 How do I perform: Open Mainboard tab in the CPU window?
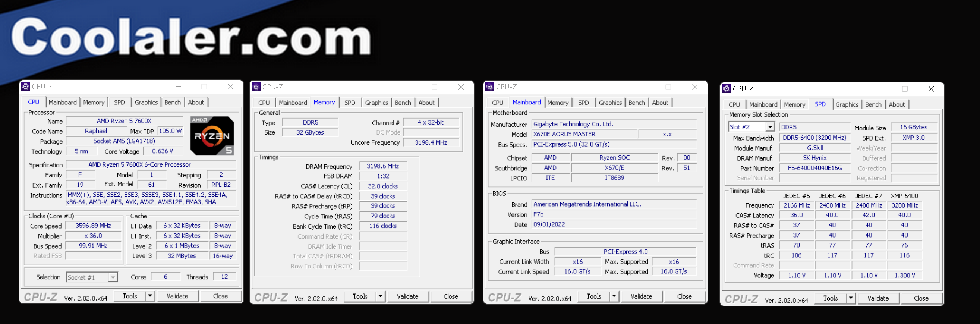click(x=62, y=103)
